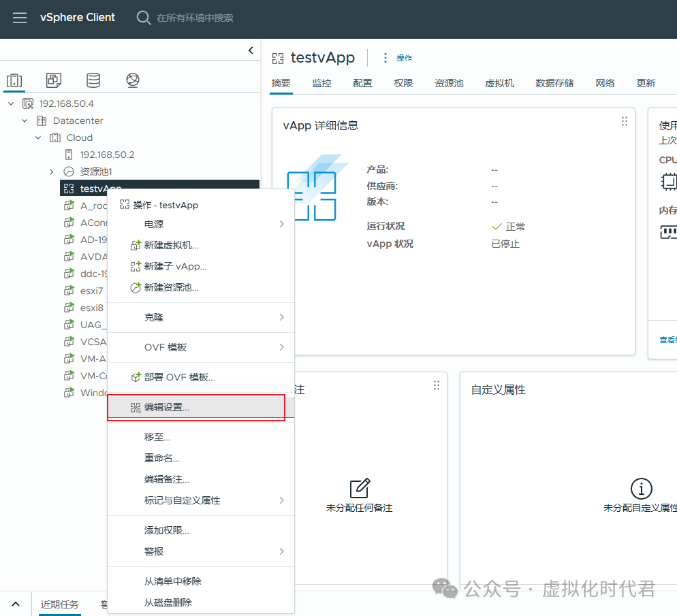
Task: Select the esxi7 virtual machine
Action: tap(91, 291)
